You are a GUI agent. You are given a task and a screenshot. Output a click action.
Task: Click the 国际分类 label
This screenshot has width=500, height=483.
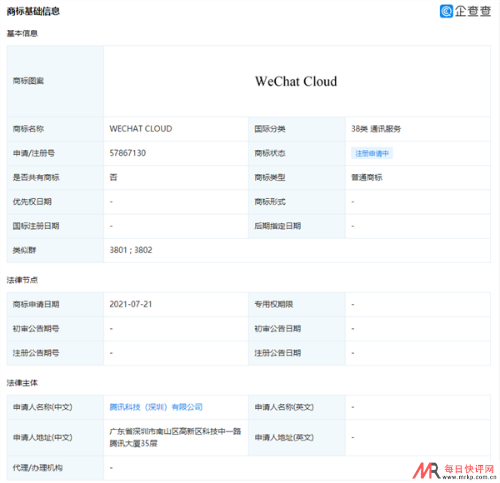[270, 129]
